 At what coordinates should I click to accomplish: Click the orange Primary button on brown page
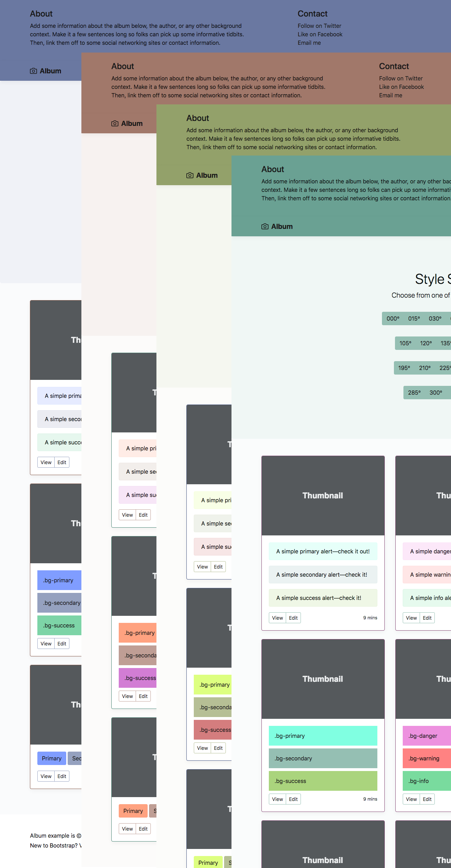[133, 811]
